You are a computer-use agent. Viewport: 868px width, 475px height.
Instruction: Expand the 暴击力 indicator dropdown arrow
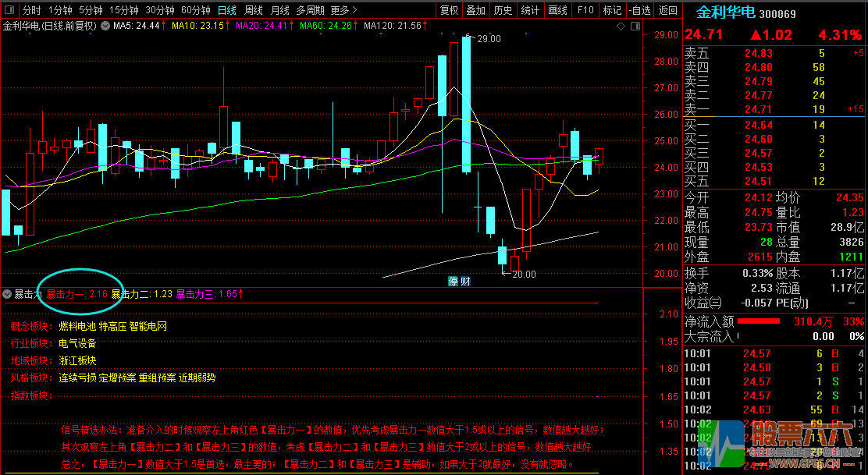pos(8,294)
